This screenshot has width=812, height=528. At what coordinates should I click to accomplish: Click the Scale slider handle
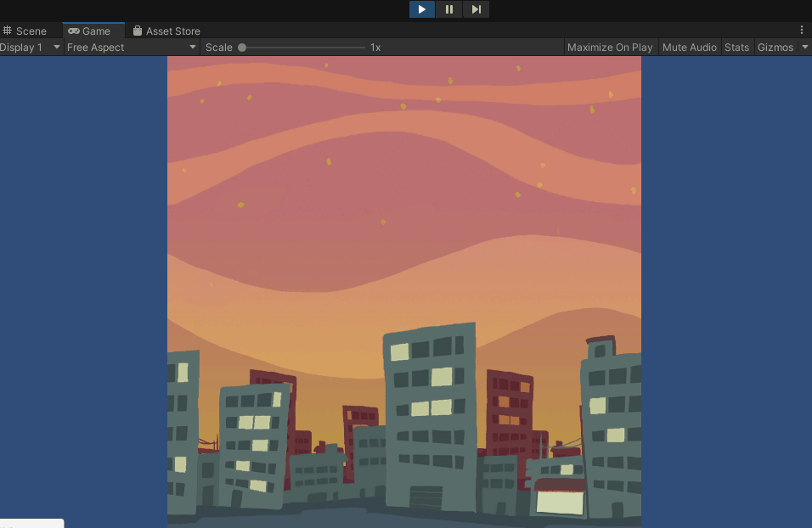[x=242, y=48]
